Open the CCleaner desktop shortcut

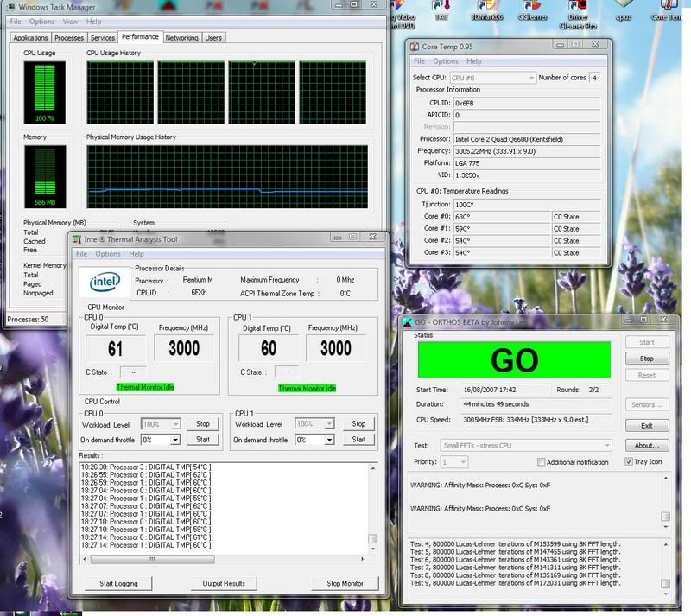click(532, 10)
